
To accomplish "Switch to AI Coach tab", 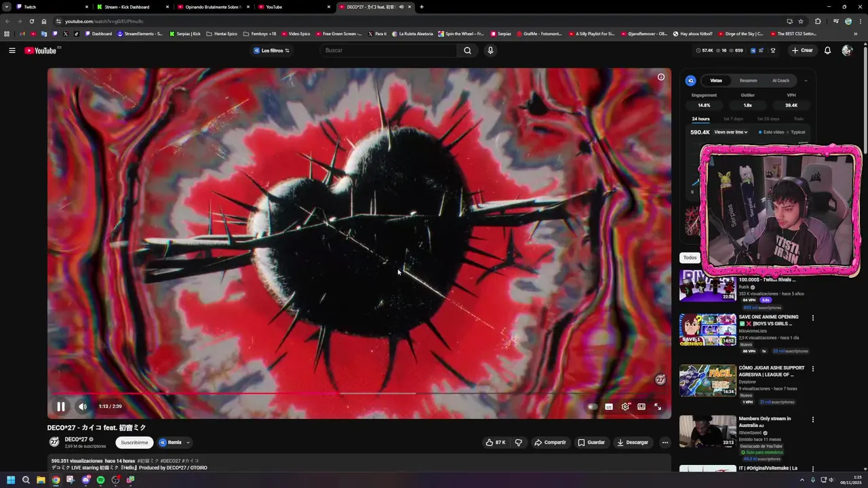I will [x=781, y=81].
